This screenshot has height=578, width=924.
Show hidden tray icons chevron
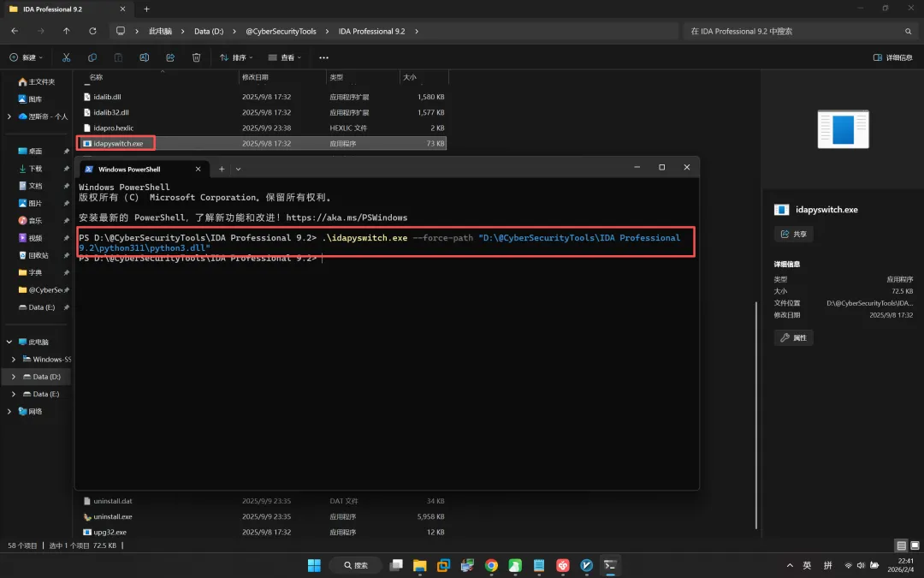click(790, 565)
